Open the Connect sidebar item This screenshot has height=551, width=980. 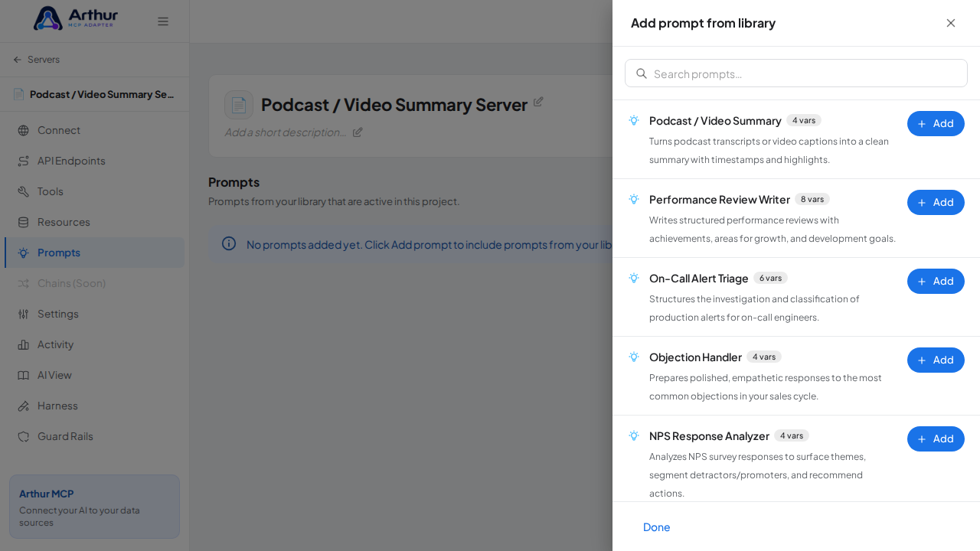(x=94, y=130)
